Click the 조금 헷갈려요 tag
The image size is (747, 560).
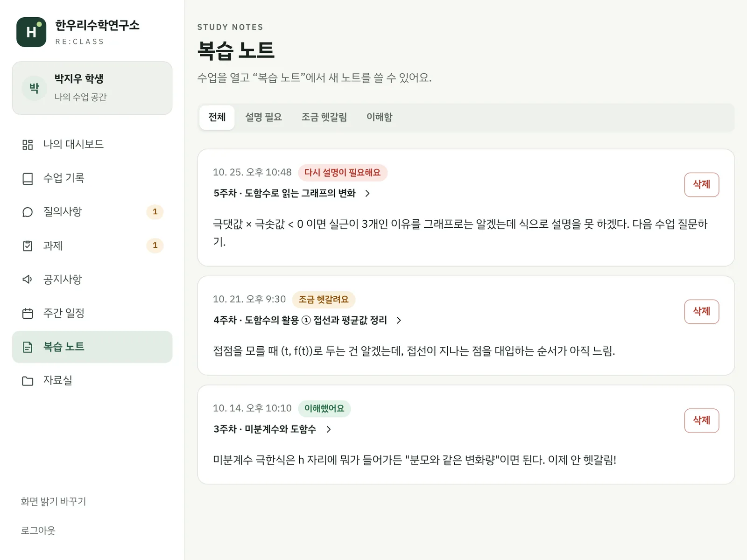pyautogui.click(x=324, y=300)
